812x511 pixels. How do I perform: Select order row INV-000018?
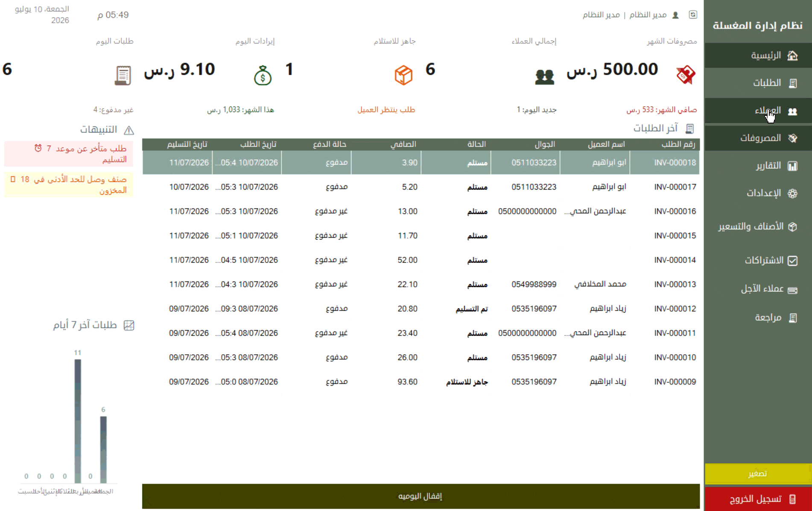(x=421, y=162)
